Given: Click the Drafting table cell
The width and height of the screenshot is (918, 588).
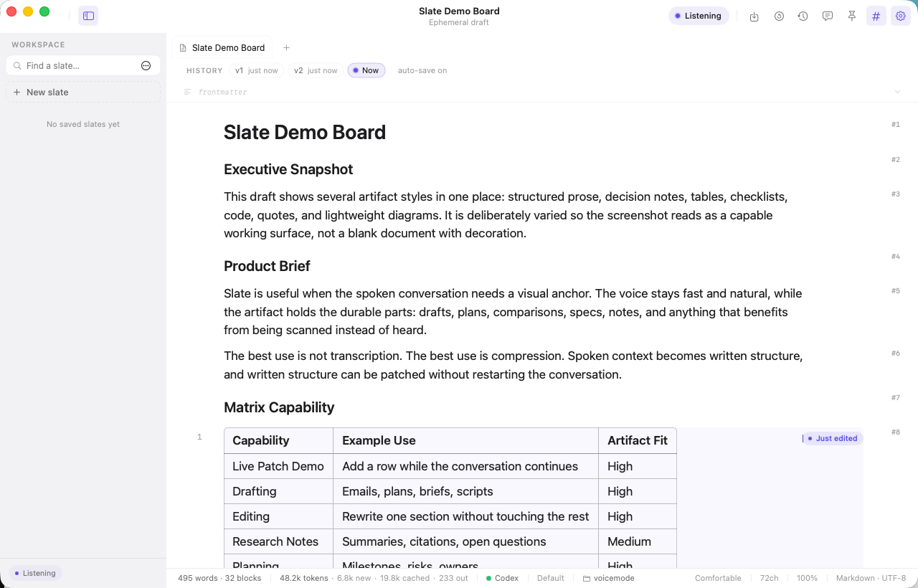Looking at the screenshot, I should click(278, 491).
